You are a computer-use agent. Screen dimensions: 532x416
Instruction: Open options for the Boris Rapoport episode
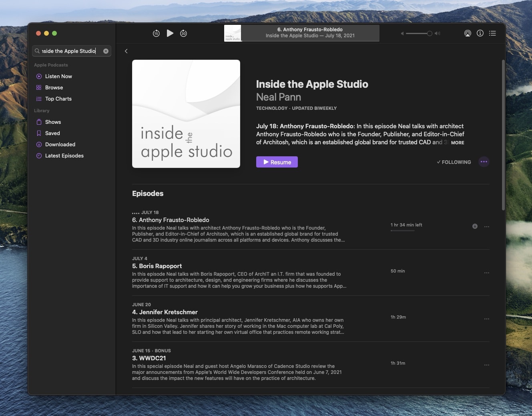coord(487,273)
